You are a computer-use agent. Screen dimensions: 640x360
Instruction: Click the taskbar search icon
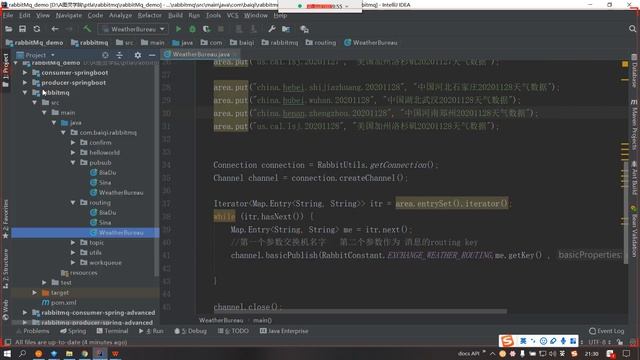22,353
